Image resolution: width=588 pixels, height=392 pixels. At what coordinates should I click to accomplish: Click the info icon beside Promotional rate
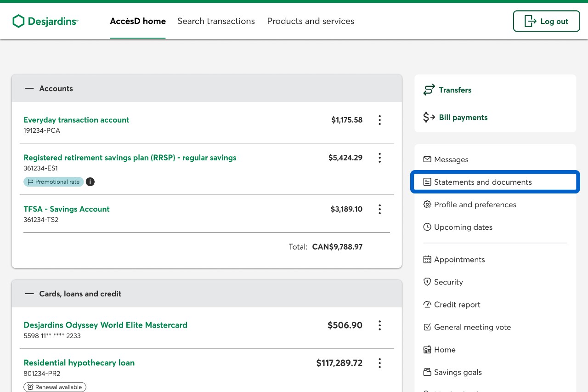pos(90,182)
